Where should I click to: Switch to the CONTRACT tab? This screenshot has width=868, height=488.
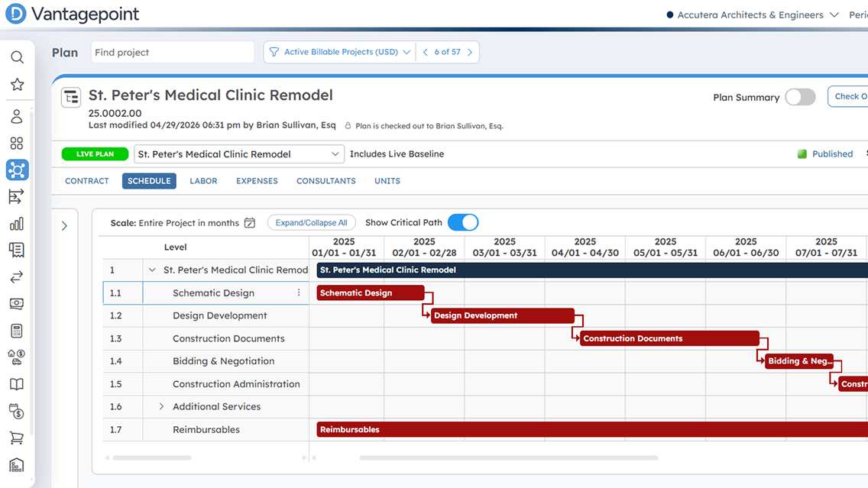(x=87, y=181)
